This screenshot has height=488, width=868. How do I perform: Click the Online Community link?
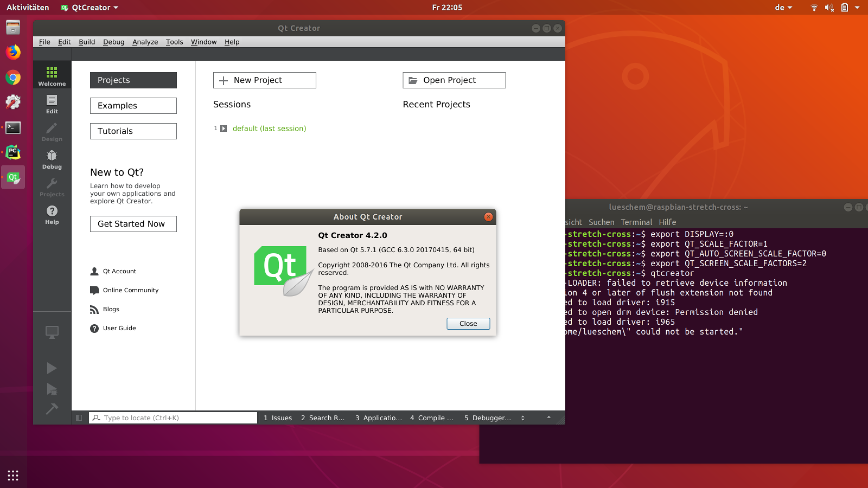point(131,290)
